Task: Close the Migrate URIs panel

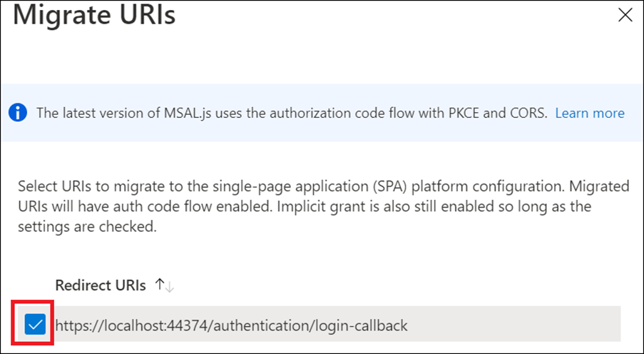Action: click(x=625, y=15)
